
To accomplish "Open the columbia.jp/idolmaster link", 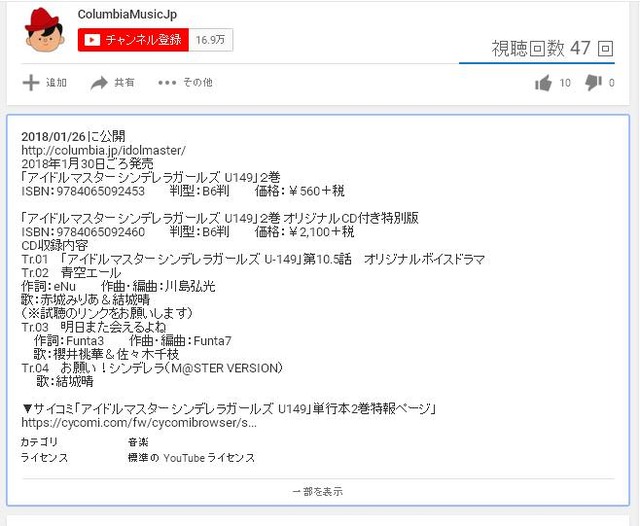I will coord(103,151).
